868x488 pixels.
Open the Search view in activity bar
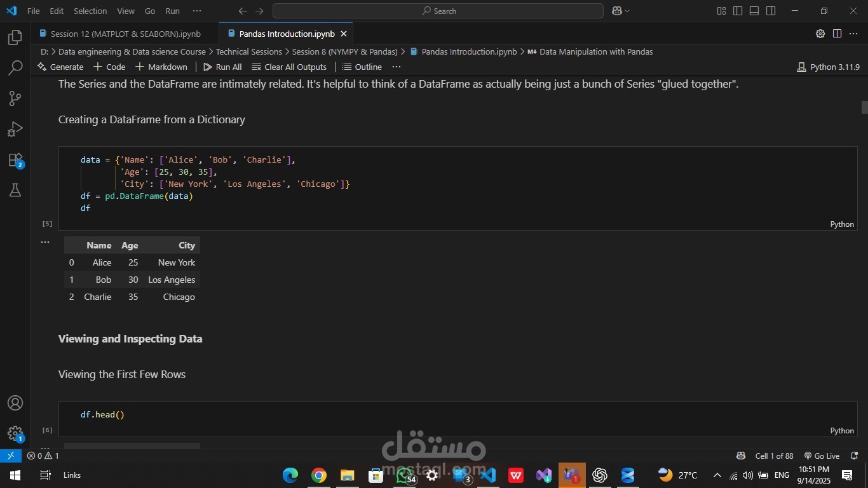click(x=15, y=68)
